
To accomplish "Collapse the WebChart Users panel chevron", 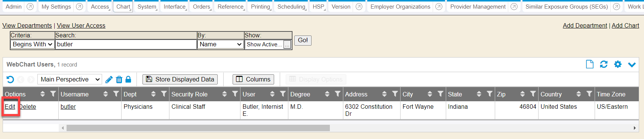I will click(x=632, y=65).
